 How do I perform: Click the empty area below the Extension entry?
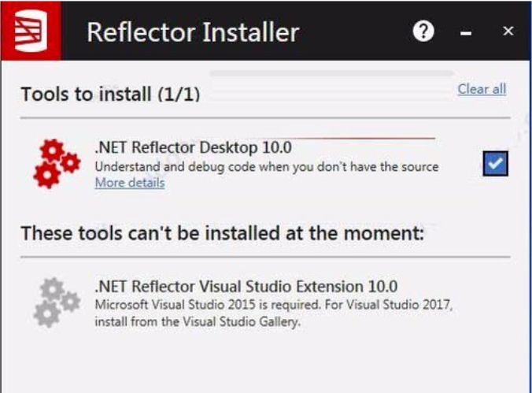pos(265,363)
